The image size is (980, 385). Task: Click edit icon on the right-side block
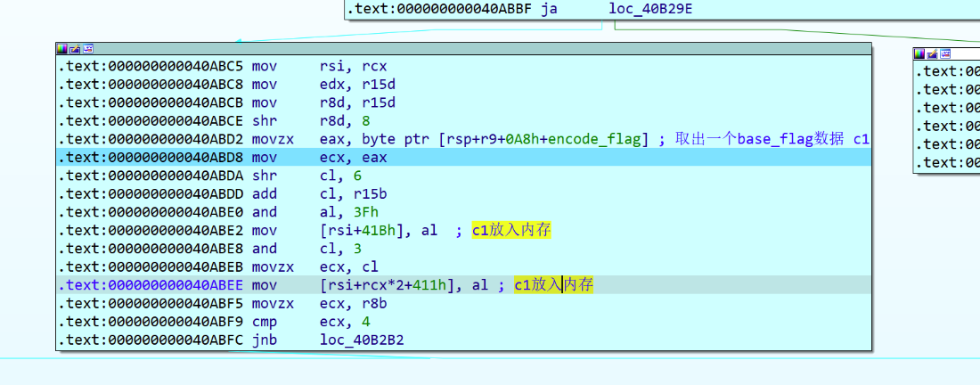[x=933, y=54]
